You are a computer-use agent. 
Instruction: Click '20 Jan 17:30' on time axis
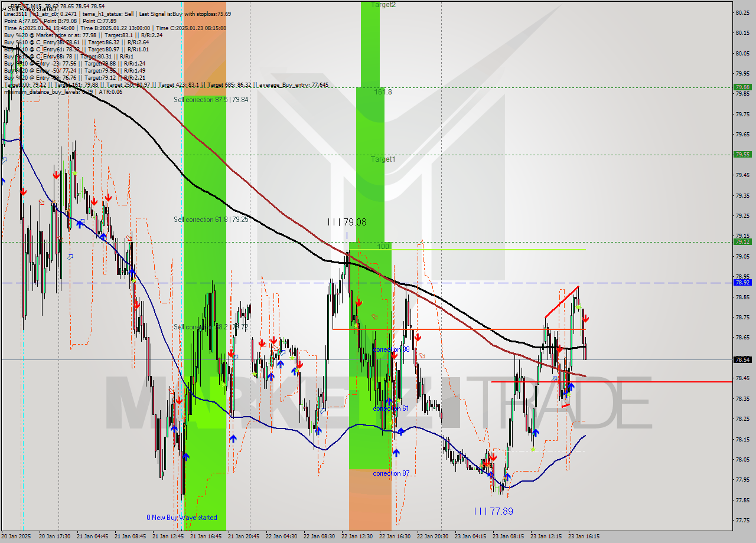pyautogui.click(x=54, y=537)
